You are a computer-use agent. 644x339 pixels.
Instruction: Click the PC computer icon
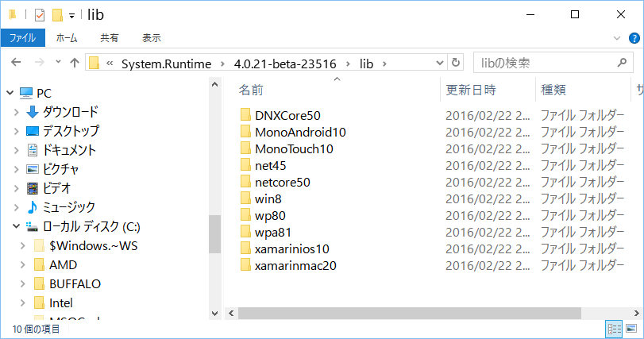point(26,93)
